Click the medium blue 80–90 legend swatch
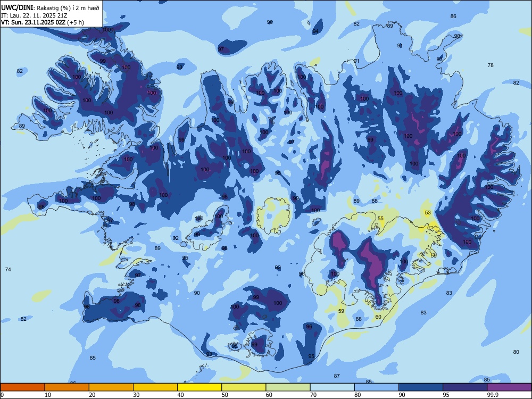 377,387
